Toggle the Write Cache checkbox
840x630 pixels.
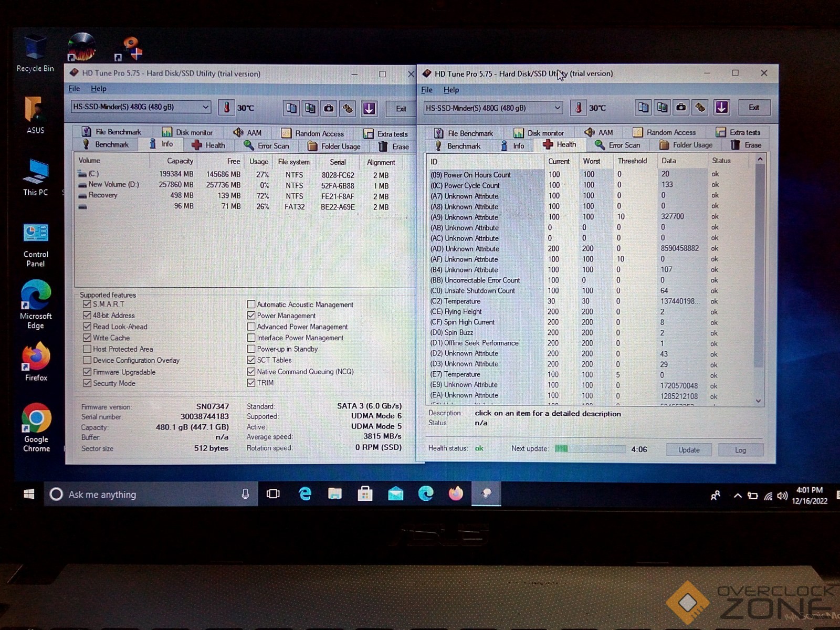pyautogui.click(x=87, y=338)
